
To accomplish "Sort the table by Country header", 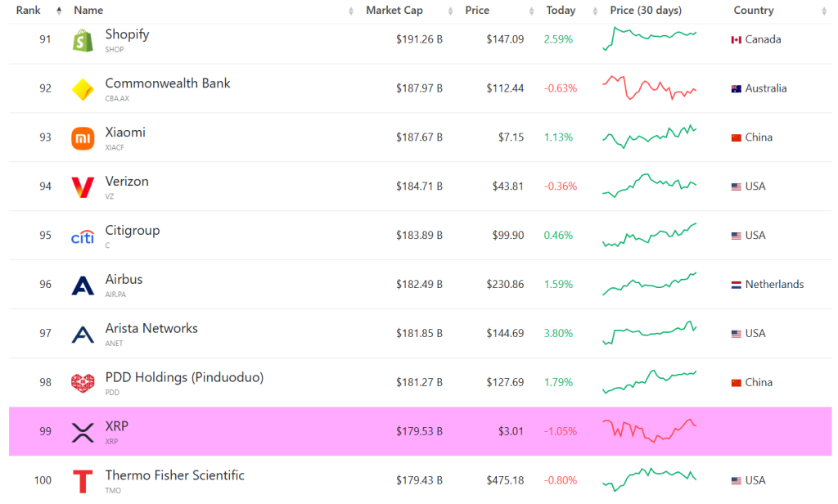I will (x=753, y=11).
